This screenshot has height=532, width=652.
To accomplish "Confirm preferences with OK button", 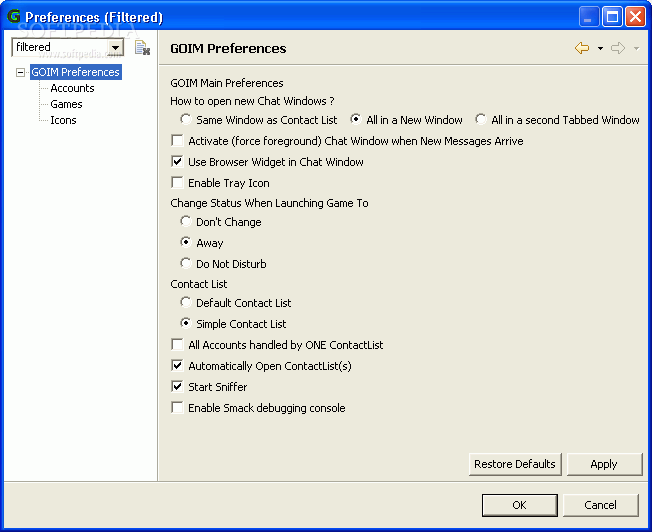I will pos(519,505).
